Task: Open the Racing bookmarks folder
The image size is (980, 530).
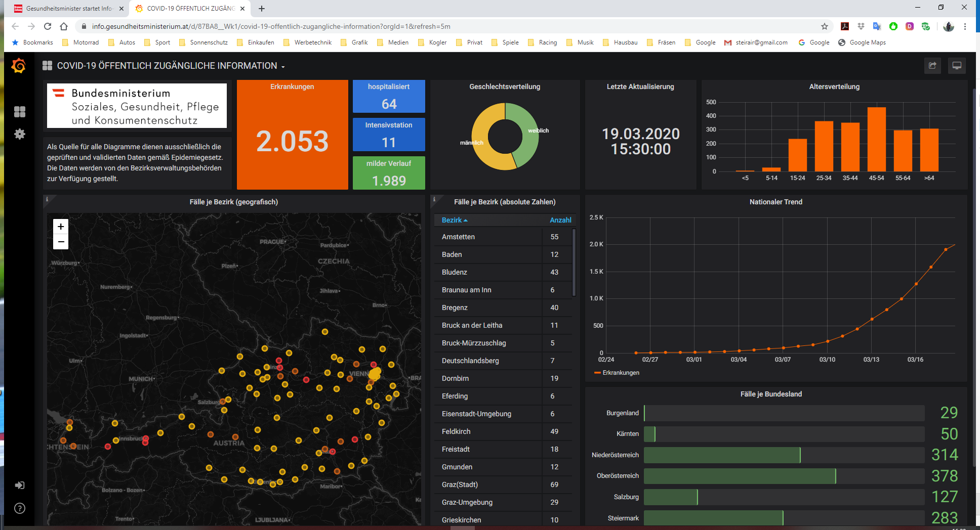Action: pos(542,42)
